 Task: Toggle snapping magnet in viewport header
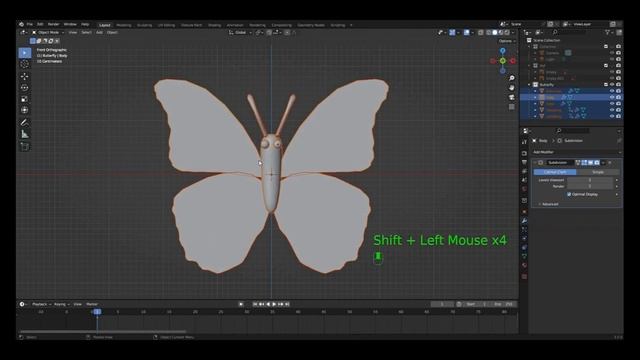pyautogui.click(x=269, y=32)
